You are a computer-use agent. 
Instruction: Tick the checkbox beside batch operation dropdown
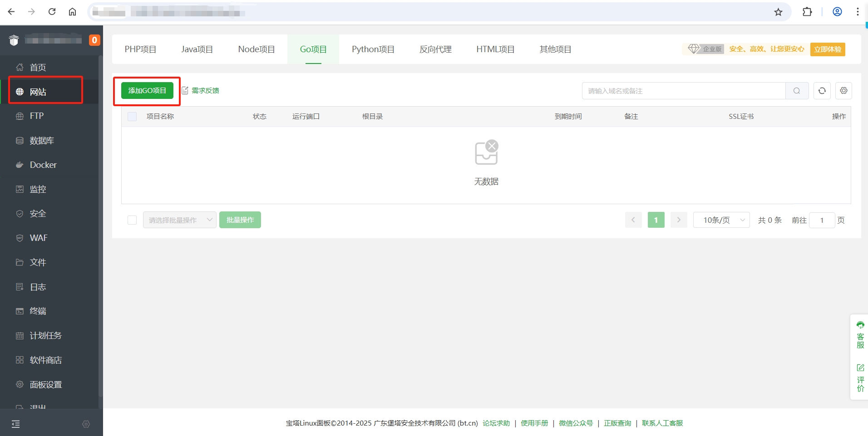coord(132,220)
